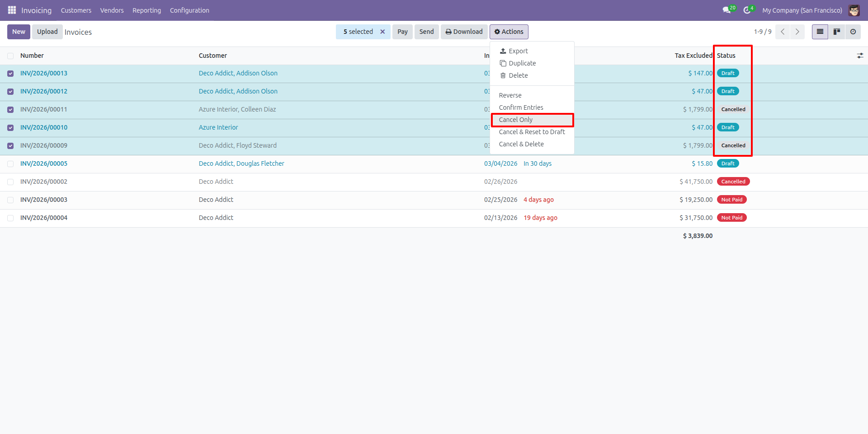Viewport: 868px width, 434px height.
Task: Toggle the Actions dropdown button
Action: [x=509, y=32]
